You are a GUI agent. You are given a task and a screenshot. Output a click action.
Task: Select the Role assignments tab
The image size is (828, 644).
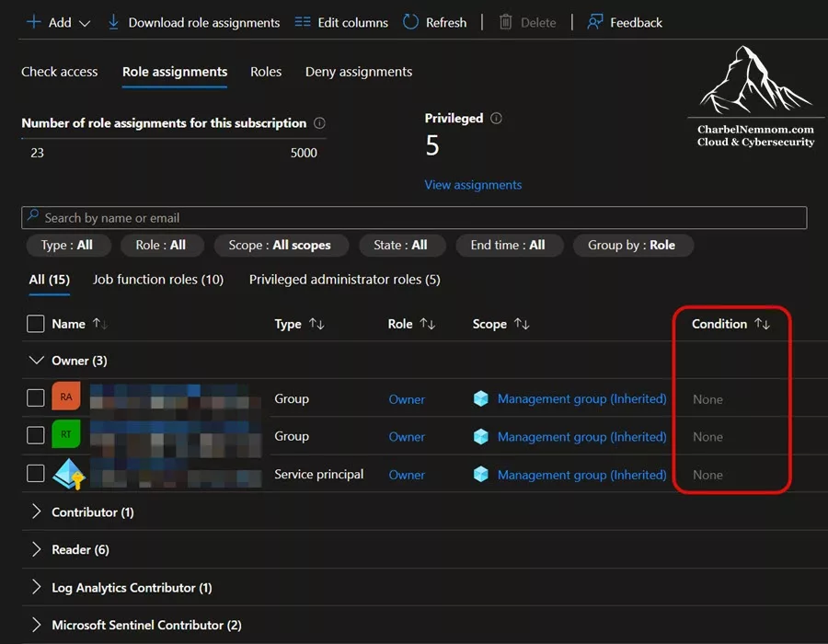(x=175, y=72)
